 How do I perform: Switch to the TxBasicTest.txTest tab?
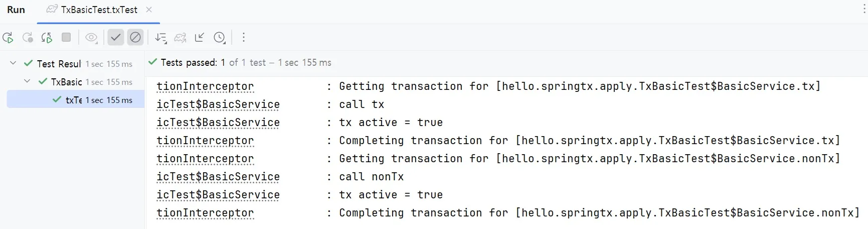99,10
